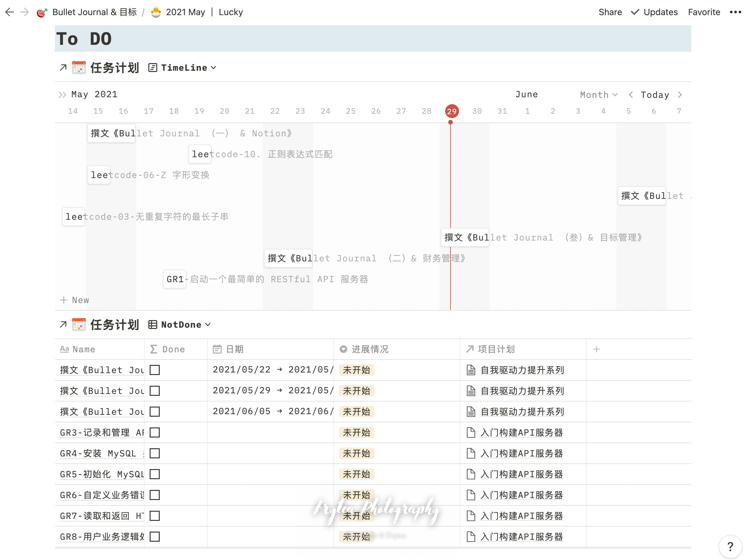Toggle Done checkbox in first 撰文 row
Screen dimensions: 752x560
point(155,370)
